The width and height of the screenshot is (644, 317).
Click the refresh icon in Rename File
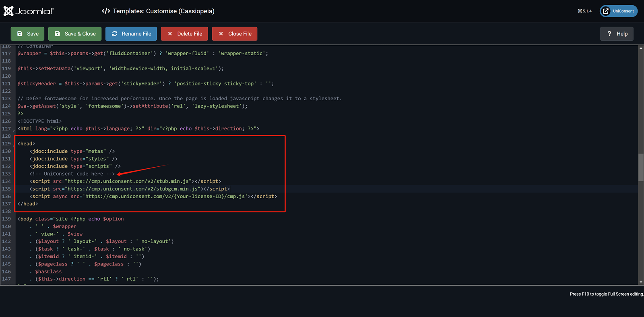115,34
